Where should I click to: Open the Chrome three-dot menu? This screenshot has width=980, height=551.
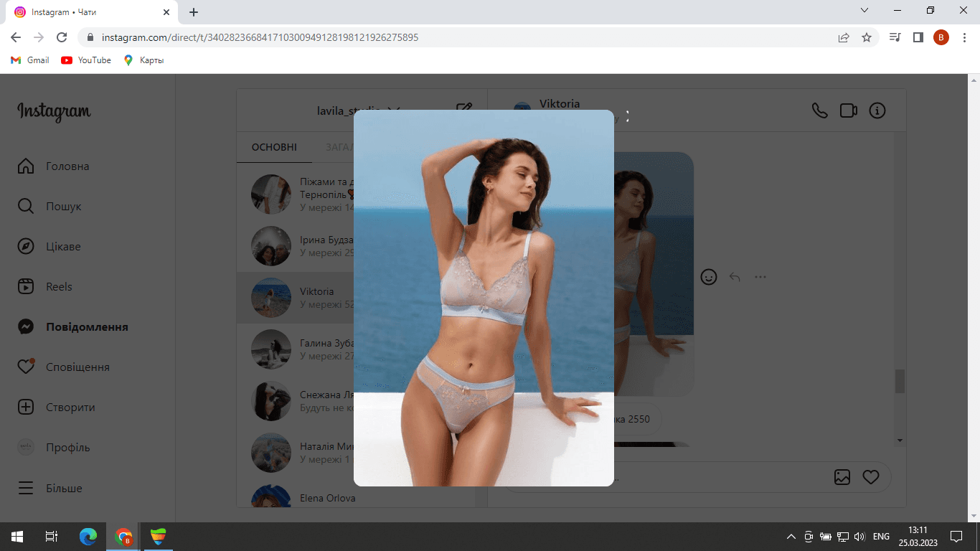pyautogui.click(x=963, y=37)
